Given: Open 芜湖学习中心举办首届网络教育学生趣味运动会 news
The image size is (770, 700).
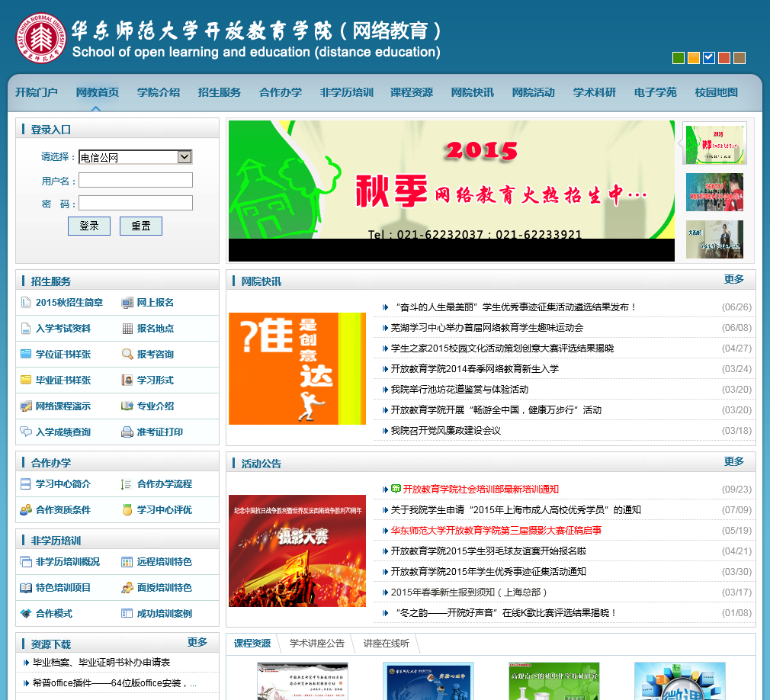Looking at the screenshot, I should click(487, 328).
